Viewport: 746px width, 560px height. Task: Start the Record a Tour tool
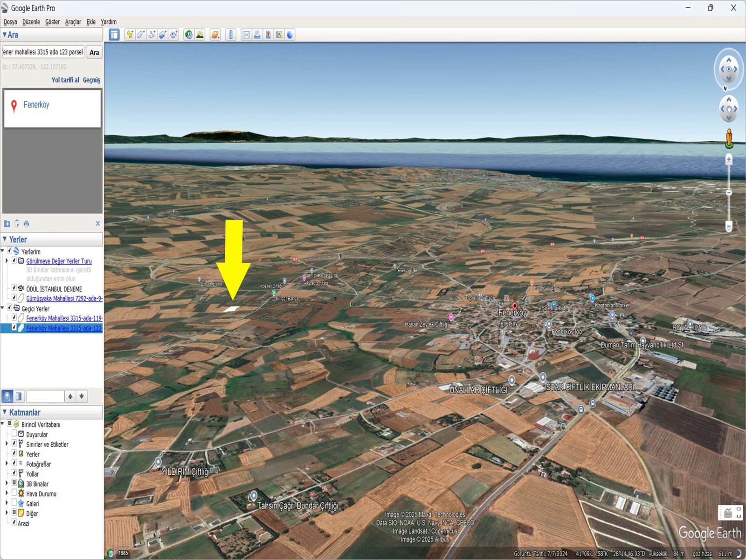(x=174, y=35)
